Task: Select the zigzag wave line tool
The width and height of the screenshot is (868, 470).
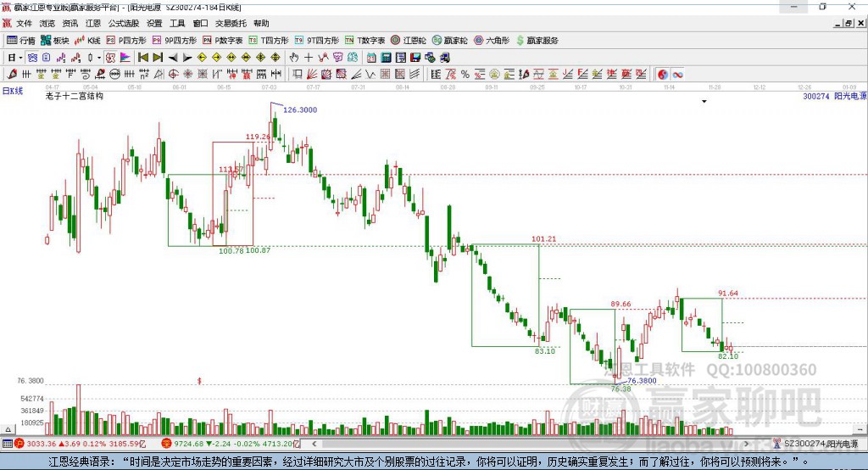Action: coord(370,75)
